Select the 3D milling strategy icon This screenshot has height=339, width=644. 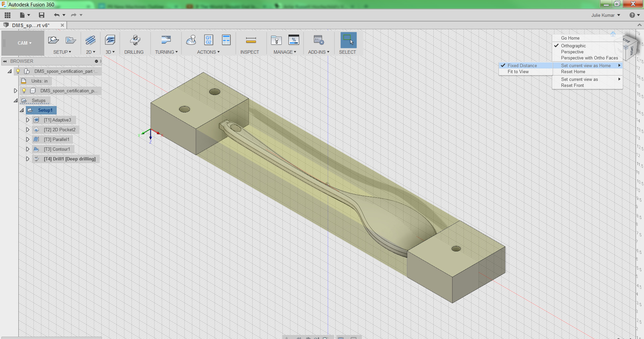(x=110, y=40)
